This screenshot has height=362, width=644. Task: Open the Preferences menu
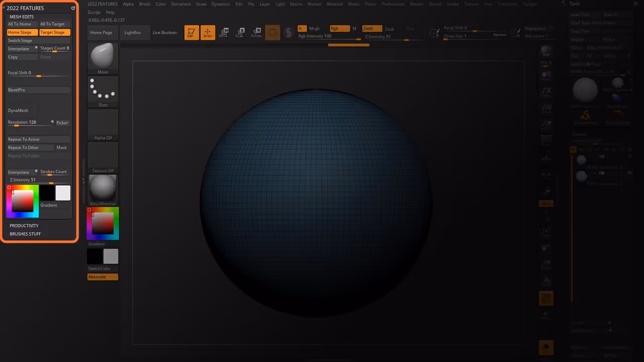tap(393, 4)
